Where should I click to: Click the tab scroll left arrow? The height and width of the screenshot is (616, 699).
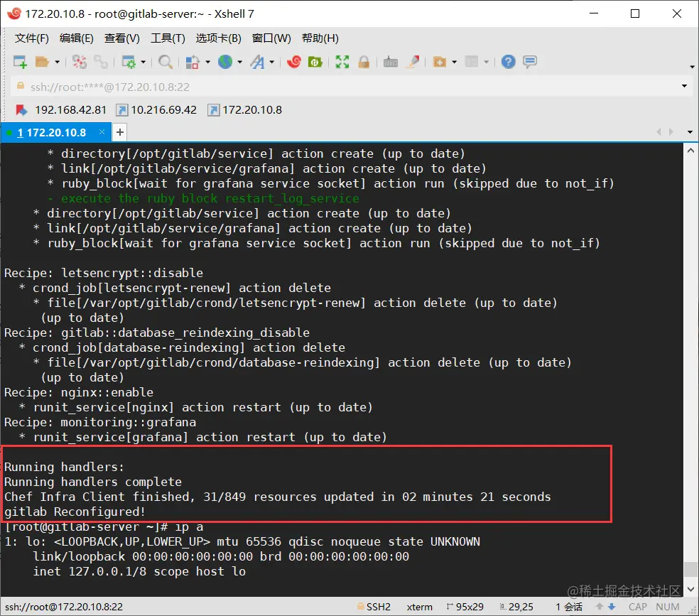pos(659,132)
